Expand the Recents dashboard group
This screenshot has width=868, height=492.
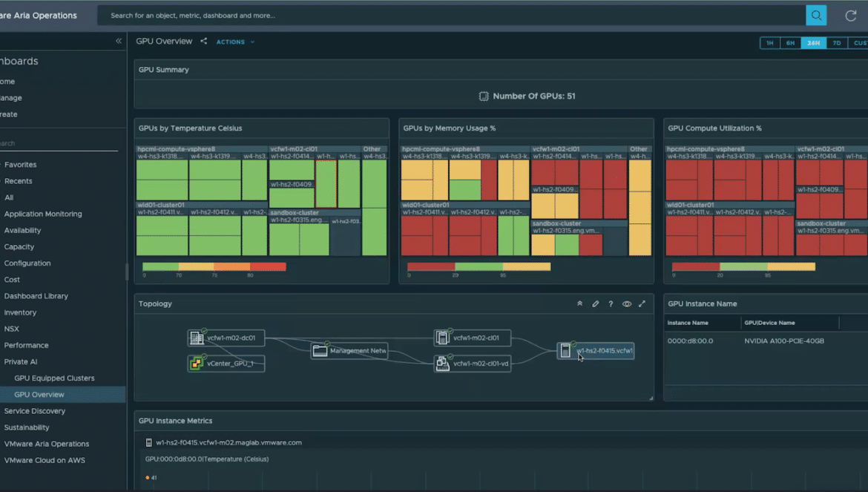coord(18,181)
